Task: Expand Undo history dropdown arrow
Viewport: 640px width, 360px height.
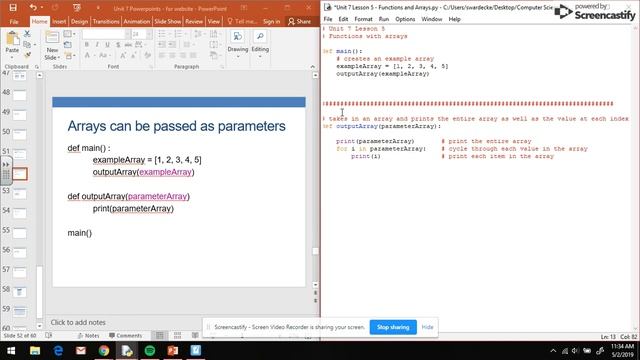Action: pos(42,8)
